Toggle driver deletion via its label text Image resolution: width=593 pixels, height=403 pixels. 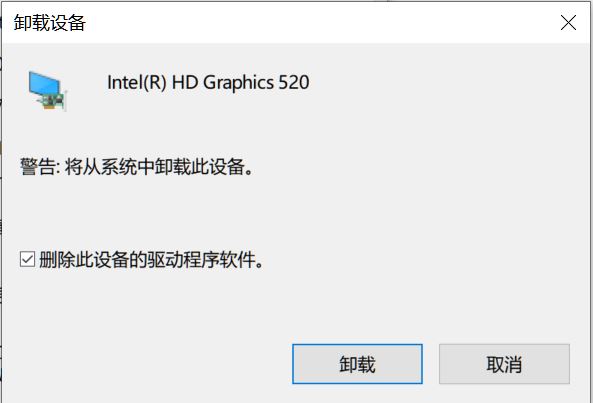coord(151,260)
